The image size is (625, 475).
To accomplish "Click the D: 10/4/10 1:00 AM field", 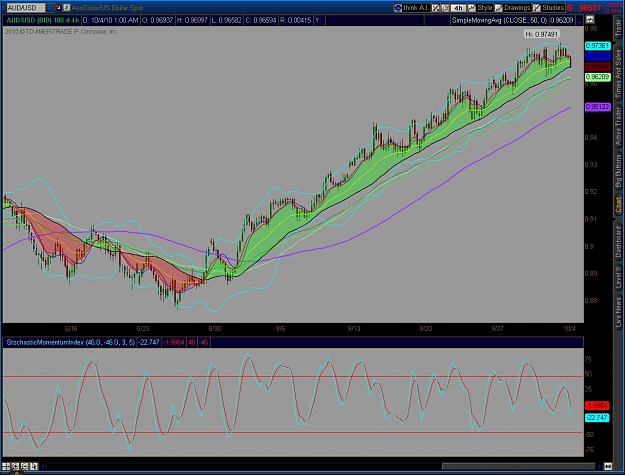I will pos(110,20).
